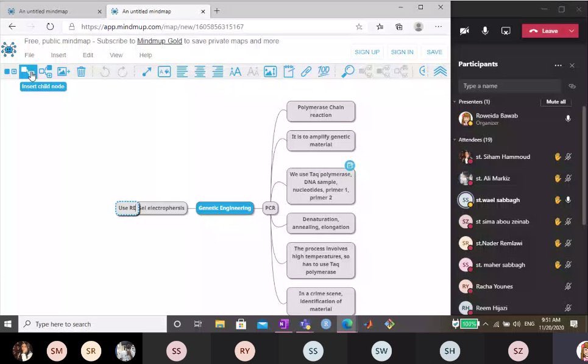Select the Insert child node tool
The image size is (588, 364).
click(28, 71)
